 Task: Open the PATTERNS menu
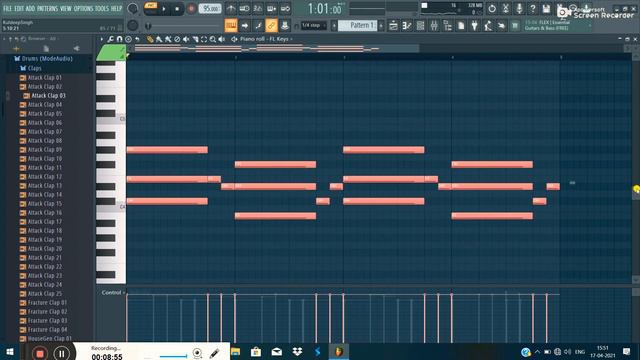(x=48, y=8)
